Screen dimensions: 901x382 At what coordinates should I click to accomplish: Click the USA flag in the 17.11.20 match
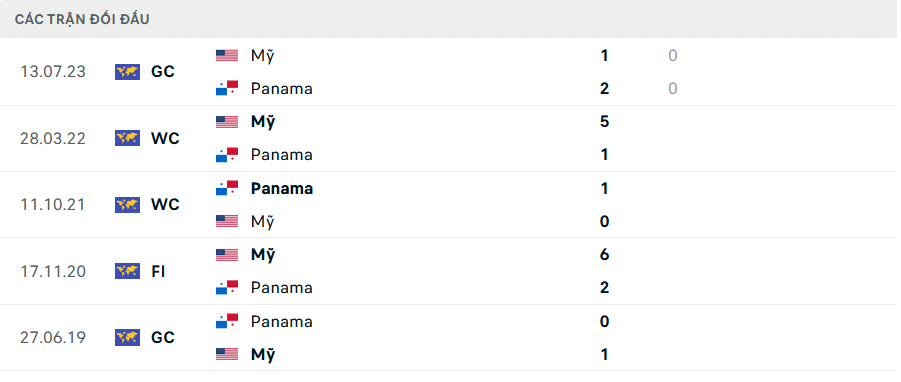click(227, 254)
